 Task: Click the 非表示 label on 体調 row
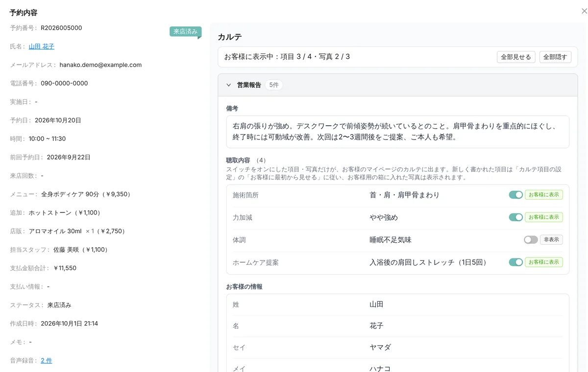tap(551, 240)
